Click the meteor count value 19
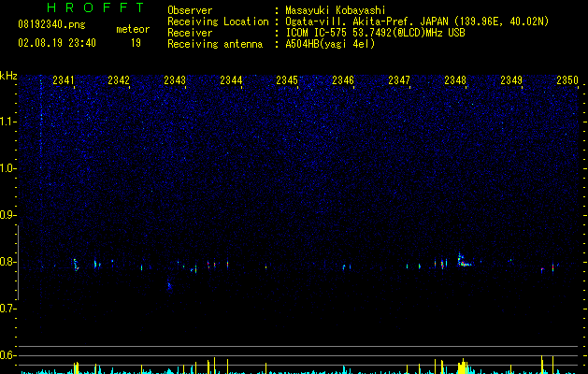Viewport: 588px width, 374px height. pyautogui.click(x=136, y=43)
